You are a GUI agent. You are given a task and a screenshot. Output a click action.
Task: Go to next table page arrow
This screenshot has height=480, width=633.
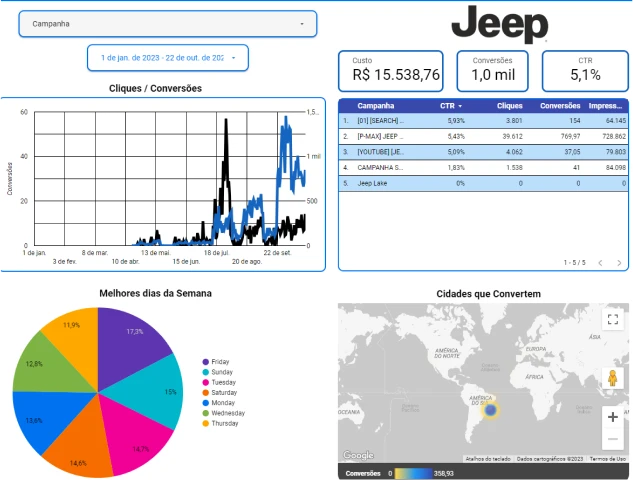pos(619,263)
